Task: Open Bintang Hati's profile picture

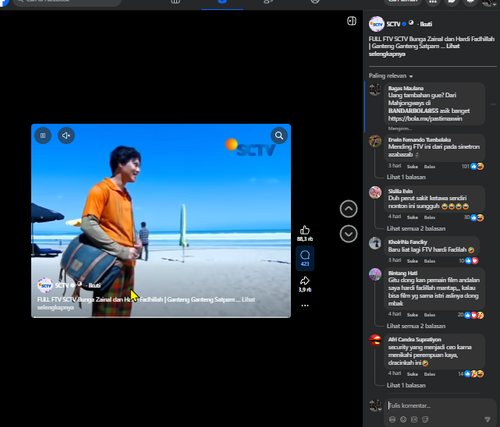Action: coord(375,274)
